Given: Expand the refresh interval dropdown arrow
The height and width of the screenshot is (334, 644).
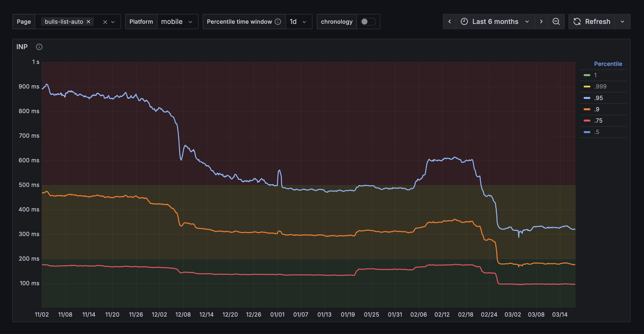Looking at the screenshot, I should click(x=622, y=22).
